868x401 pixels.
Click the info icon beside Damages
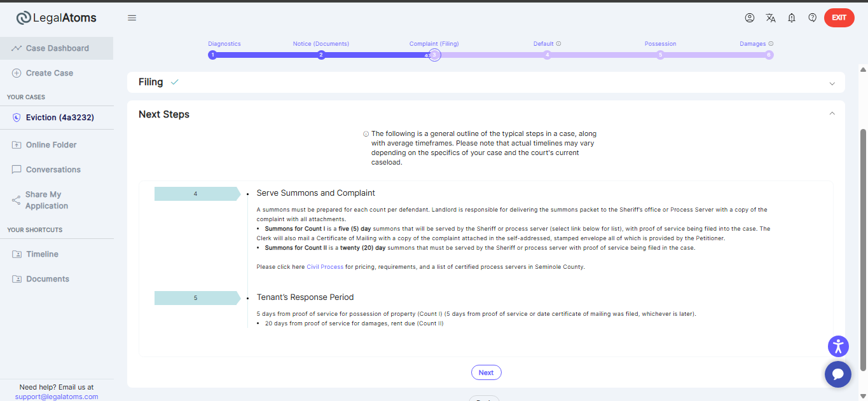coord(771,44)
